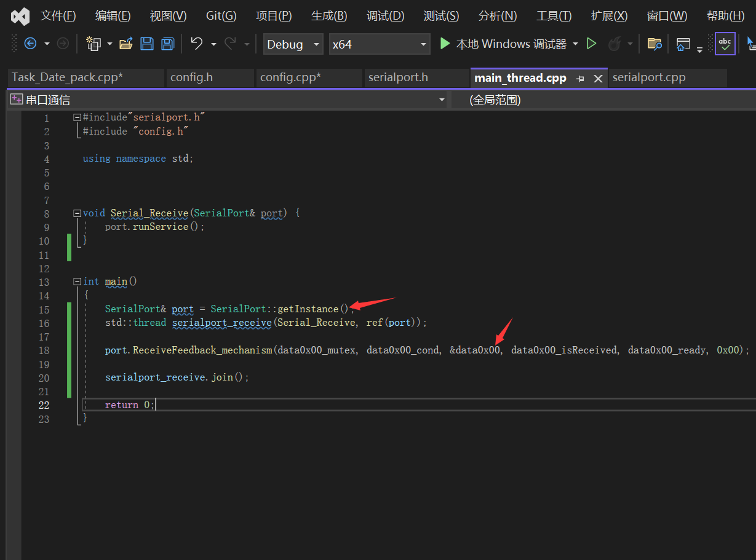The width and height of the screenshot is (756, 560).
Task: Undo the last edit
Action: pyautogui.click(x=197, y=44)
